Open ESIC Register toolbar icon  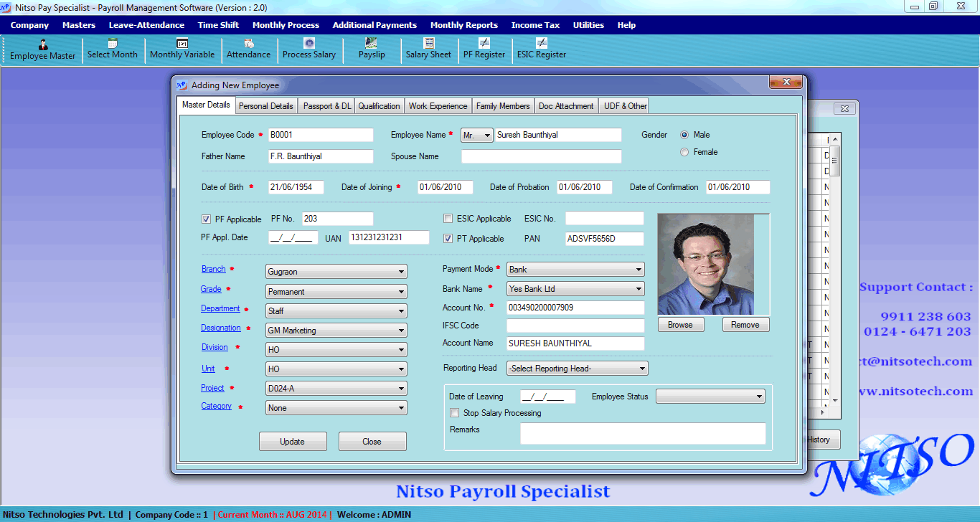[x=542, y=49]
